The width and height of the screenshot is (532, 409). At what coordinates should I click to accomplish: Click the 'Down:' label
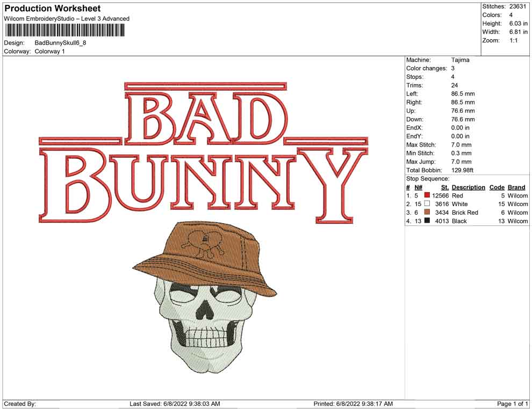[x=415, y=119]
